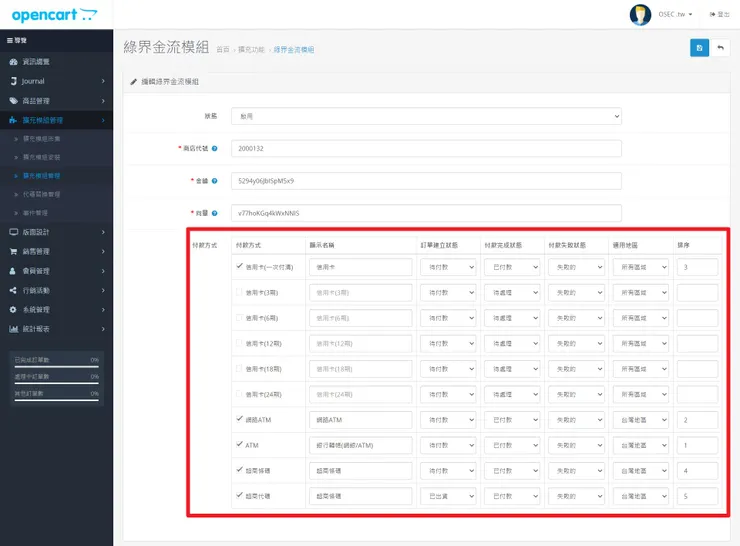Open geo zone dropdown for 信用卡(24期)

click(x=641, y=395)
